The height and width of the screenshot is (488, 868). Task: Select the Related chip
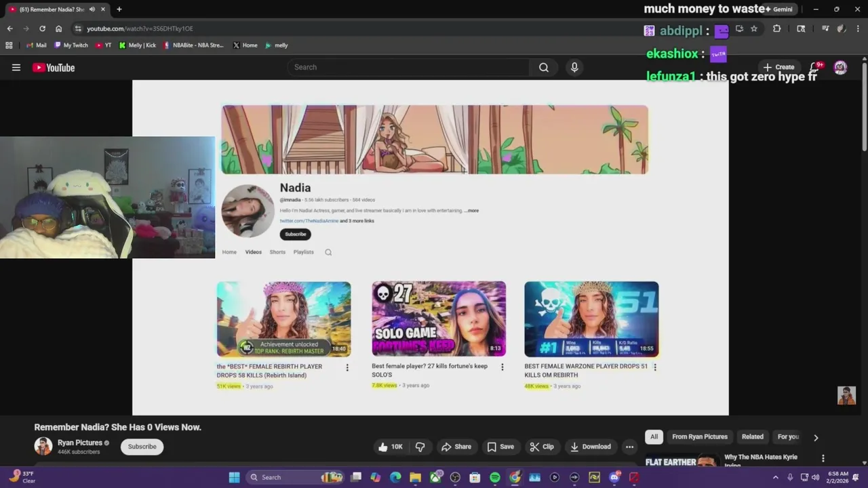pyautogui.click(x=753, y=437)
